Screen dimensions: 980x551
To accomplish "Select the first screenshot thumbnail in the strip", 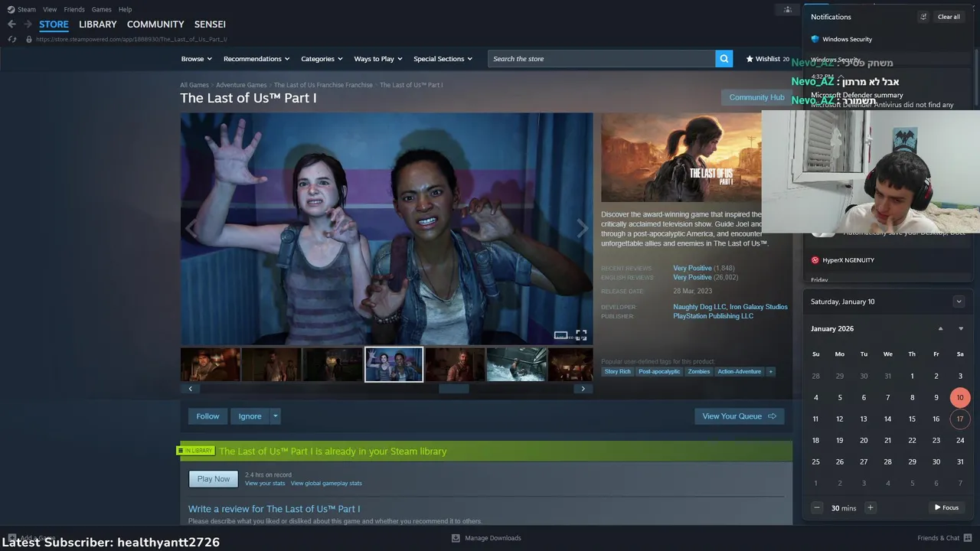I will pyautogui.click(x=211, y=364).
